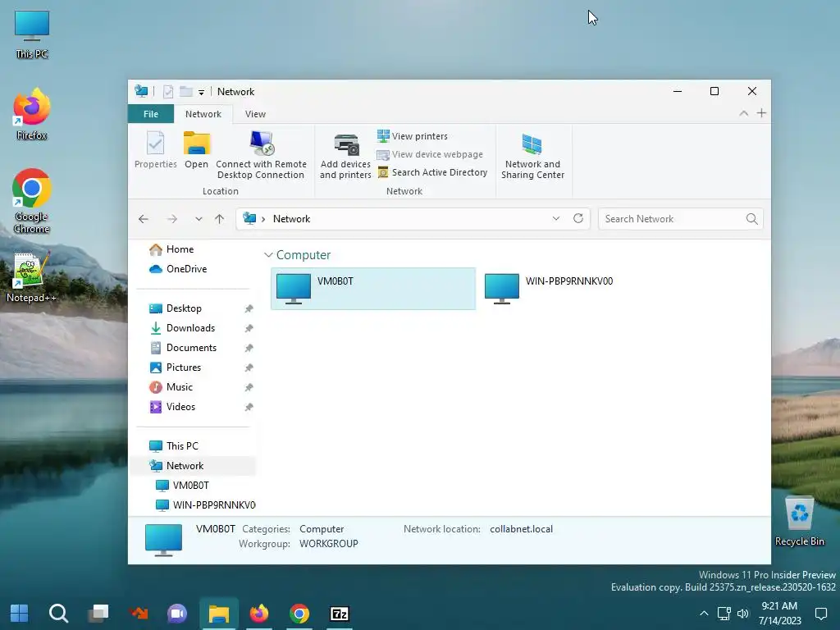The height and width of the screenshot is (630, 840).
Task: Collapse the ribbon with the up chevron
Action: (743, 113)
